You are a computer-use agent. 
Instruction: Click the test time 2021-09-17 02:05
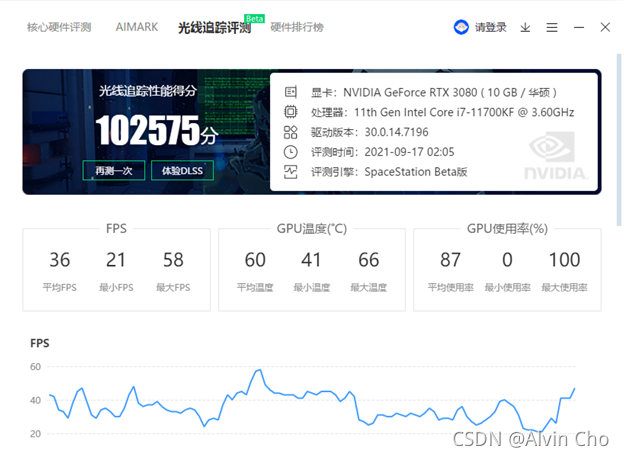pos(409,152)
